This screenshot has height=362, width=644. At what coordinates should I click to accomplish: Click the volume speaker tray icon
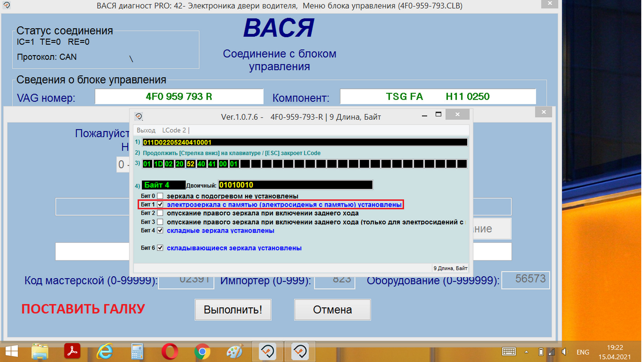[564, 352]
